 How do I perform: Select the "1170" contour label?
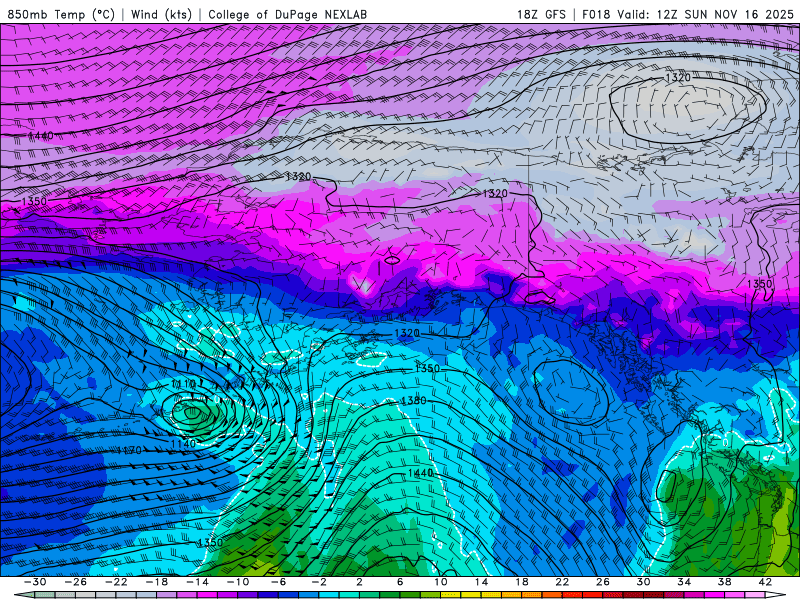pyautogui.click(x=129, y=451)
